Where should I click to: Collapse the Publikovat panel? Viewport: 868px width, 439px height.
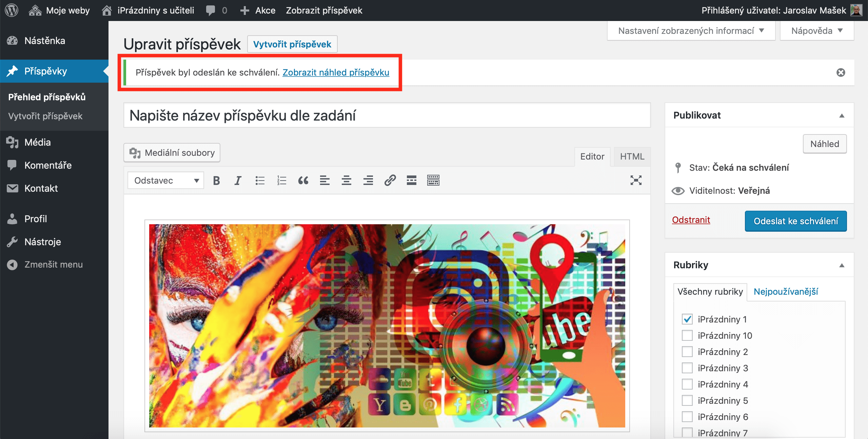(842, 116)
